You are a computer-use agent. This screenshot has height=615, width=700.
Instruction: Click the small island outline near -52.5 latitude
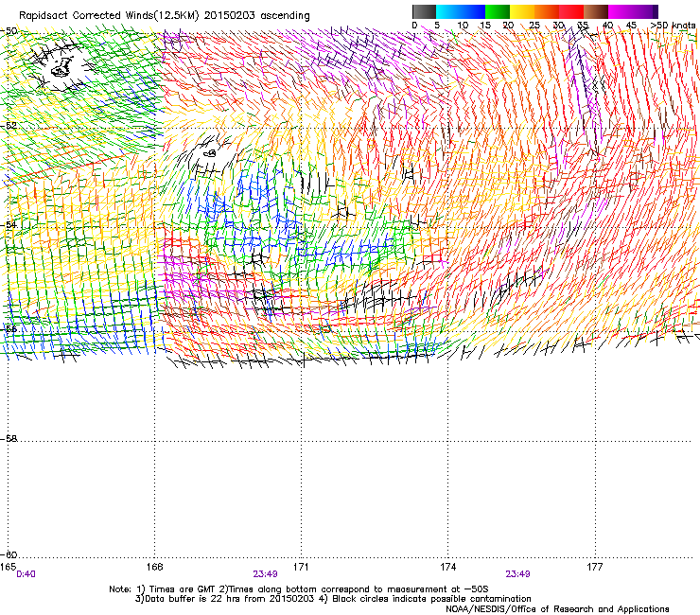[210, 153]
